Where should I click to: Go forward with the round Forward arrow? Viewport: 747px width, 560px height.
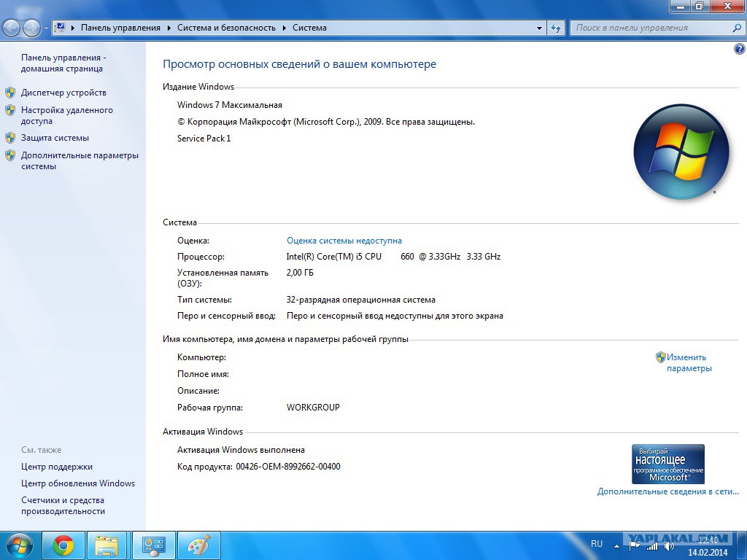pyautogui.click(x=31, y=28)
